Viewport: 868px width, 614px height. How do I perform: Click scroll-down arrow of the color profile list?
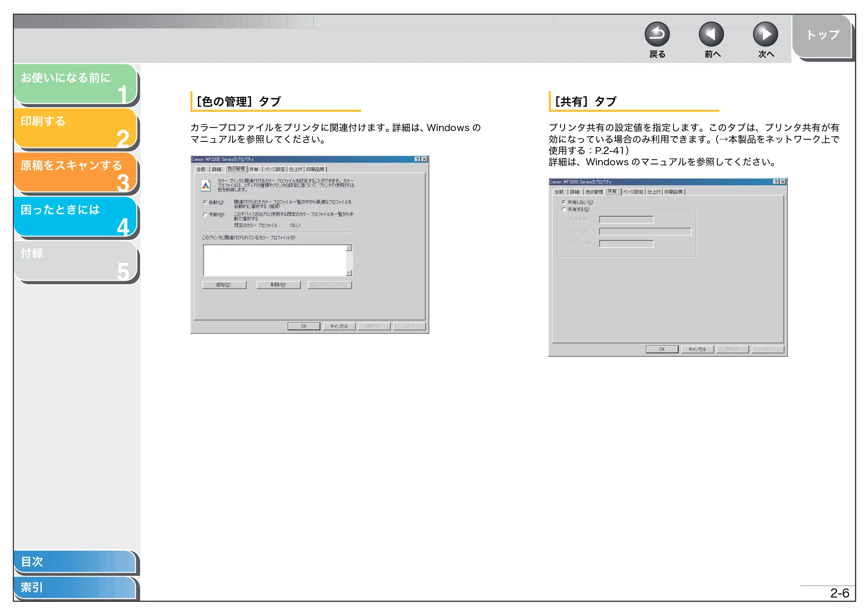click(349, 273)
